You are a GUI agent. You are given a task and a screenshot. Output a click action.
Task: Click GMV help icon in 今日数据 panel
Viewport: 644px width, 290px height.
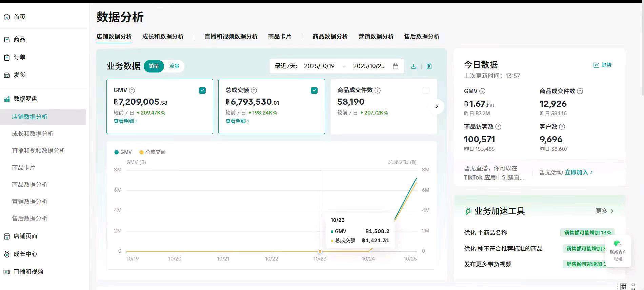pos(482,91)
